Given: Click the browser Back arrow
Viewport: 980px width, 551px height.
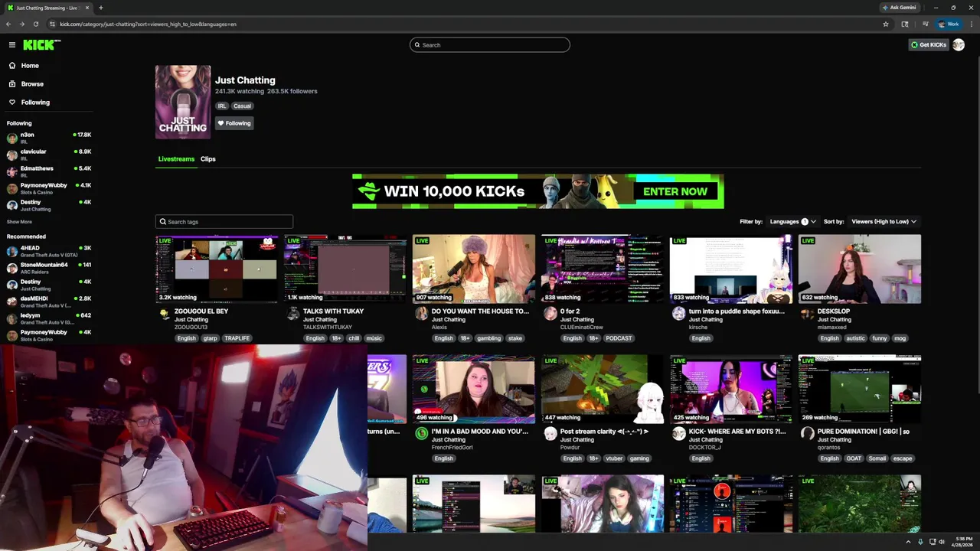Looking at the screenshot, I should tap(8, 24).
